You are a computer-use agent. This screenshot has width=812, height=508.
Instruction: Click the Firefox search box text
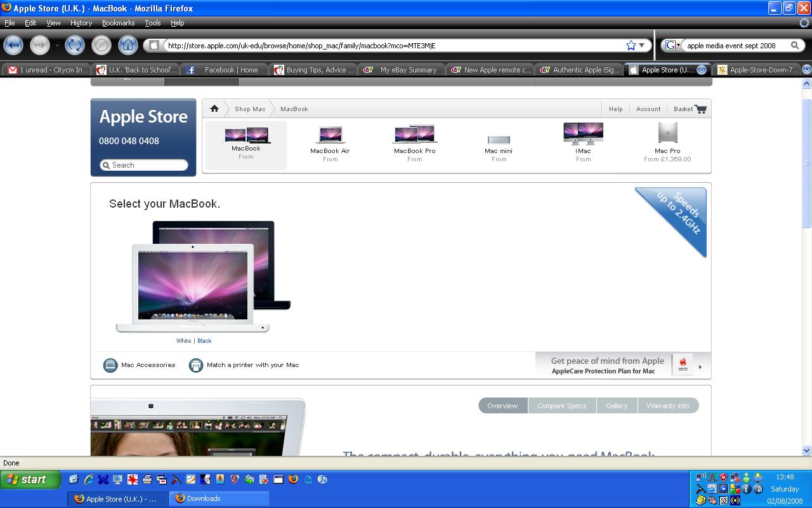[731, 46]
